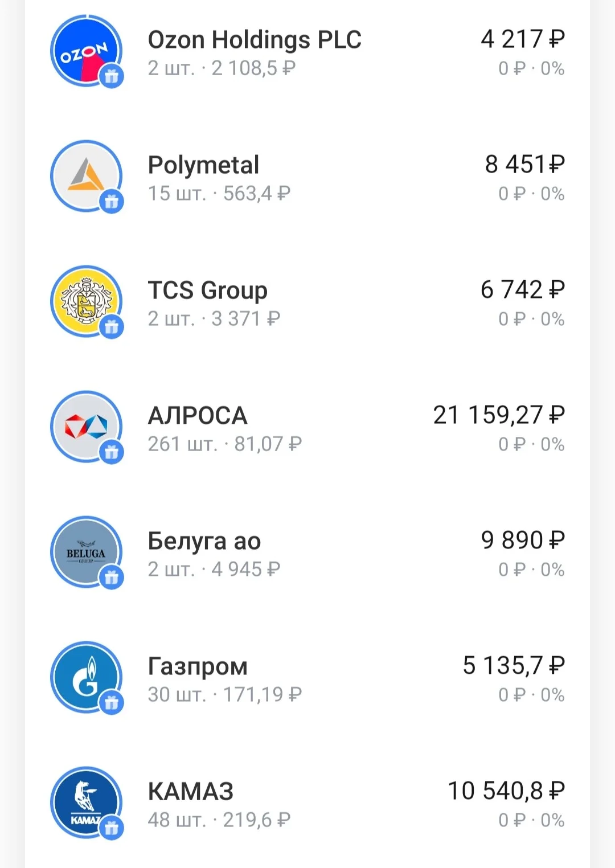Open the АЛРОСА diamond logo
The width and height of the screenshot is (615, 868).
click(86, 427)
